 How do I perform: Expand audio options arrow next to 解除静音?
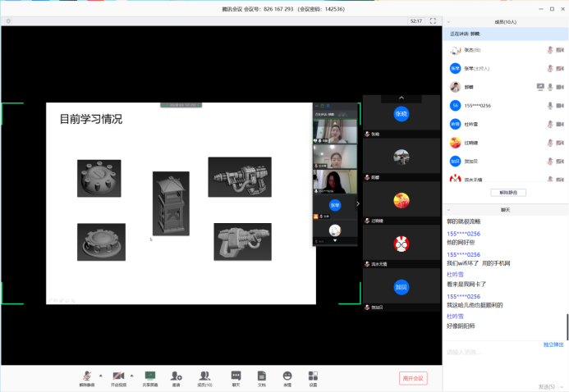tap(101, 374)
